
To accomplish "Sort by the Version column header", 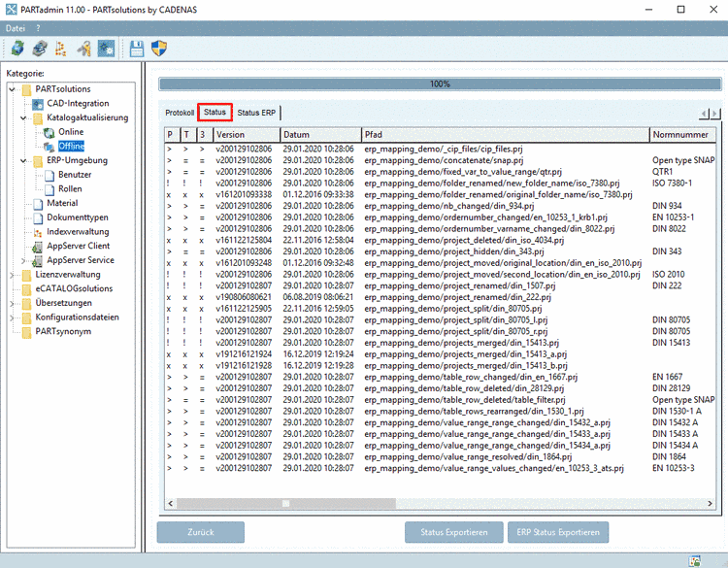I will pos(247,135).
